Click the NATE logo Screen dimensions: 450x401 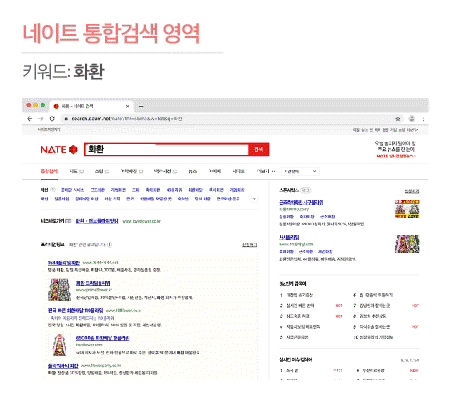click(59, 150)
